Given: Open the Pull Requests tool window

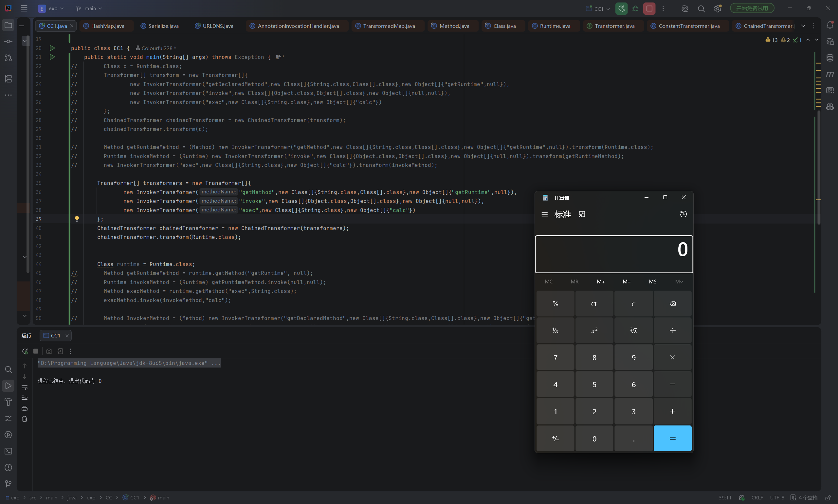Looking at the screenshot, I should [x=8, y=58].
